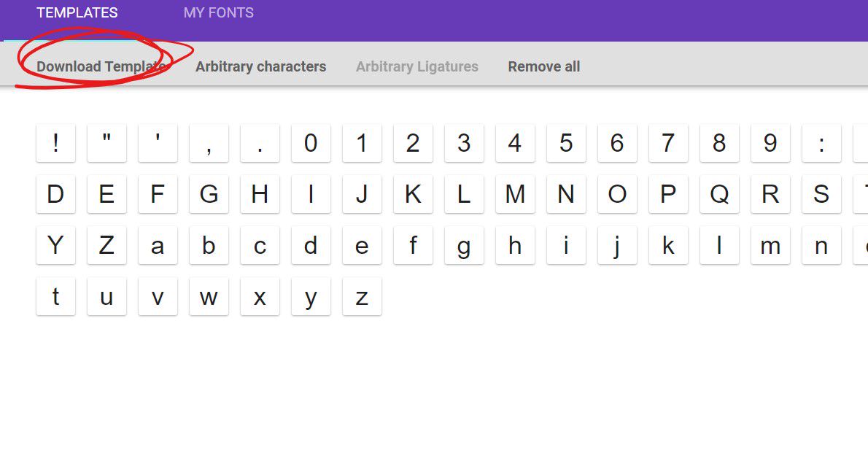
Task: Choose the lowercase m tile
Action: (770, 245)
